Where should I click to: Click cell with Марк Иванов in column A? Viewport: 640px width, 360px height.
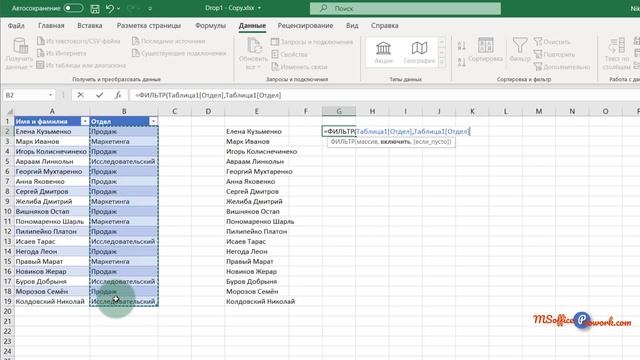point(52,141)
